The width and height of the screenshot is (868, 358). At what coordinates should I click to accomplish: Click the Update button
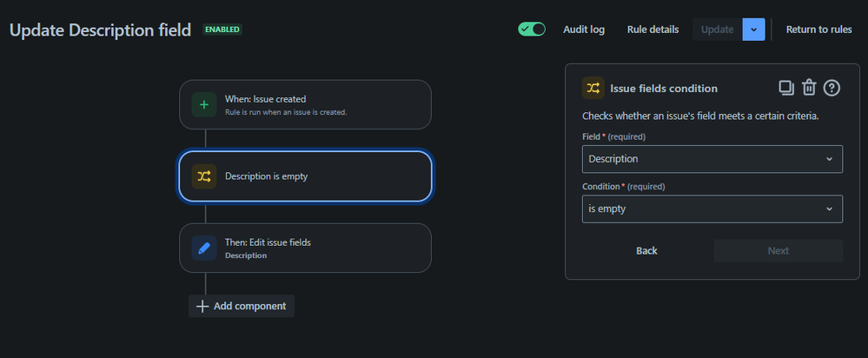[x=717, y=29]
